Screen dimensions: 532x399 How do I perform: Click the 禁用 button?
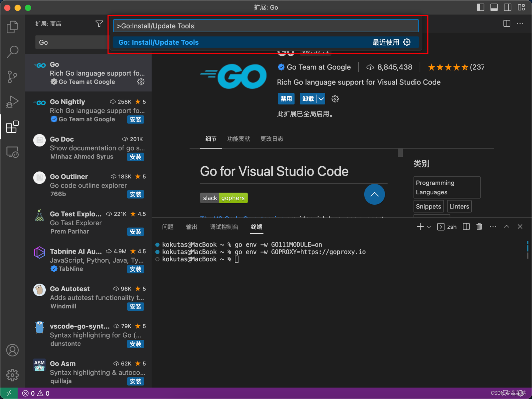tap(286, 99)
